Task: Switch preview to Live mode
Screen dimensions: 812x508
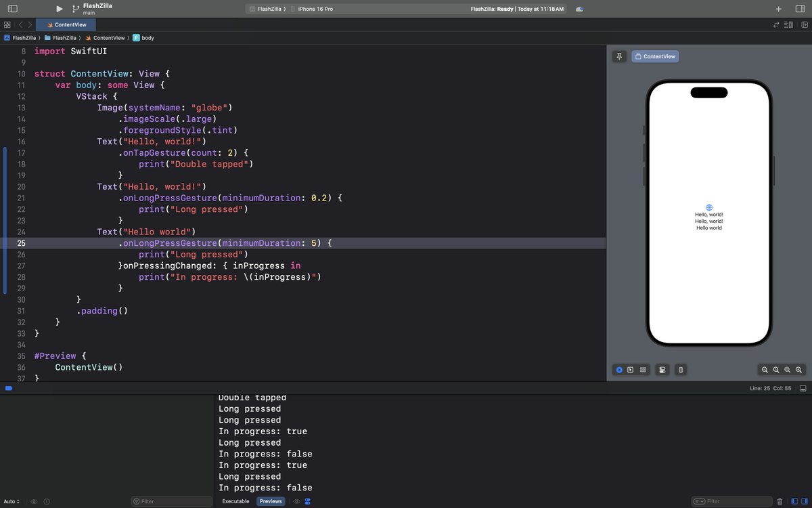Action: click(619, 370)
